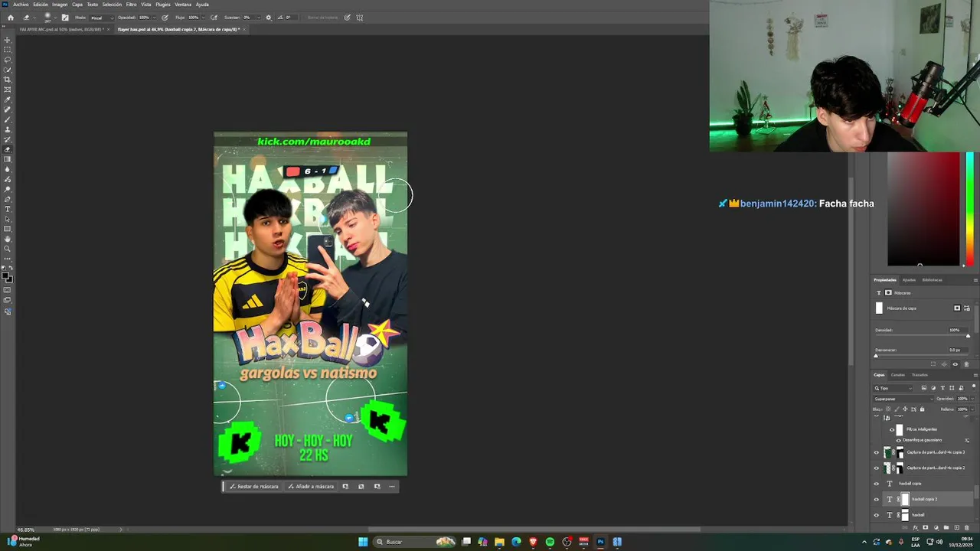Click the butterfly symmetry options icon
Screen dimensions: 980x551
[x=360, y=17]
